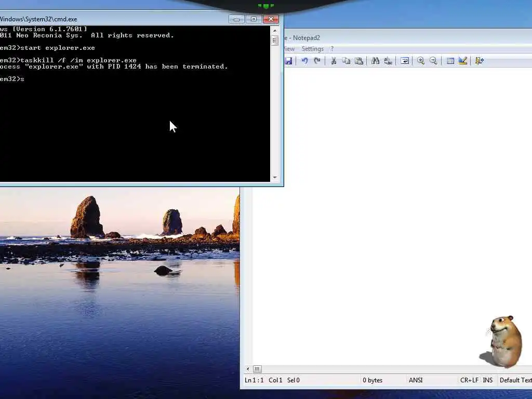Maximize the cmd.exe window
Screen dimensions: 532x399
254,19
